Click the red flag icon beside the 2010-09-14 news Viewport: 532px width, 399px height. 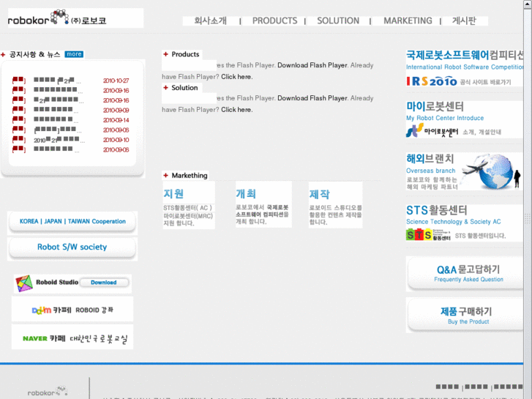tap(19, 120)
